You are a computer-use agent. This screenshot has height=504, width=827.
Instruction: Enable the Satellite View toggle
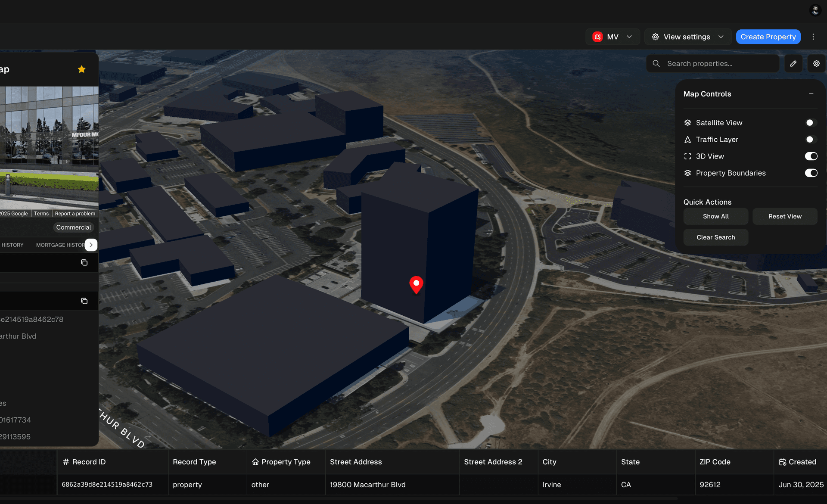click(x=810, y=122)
